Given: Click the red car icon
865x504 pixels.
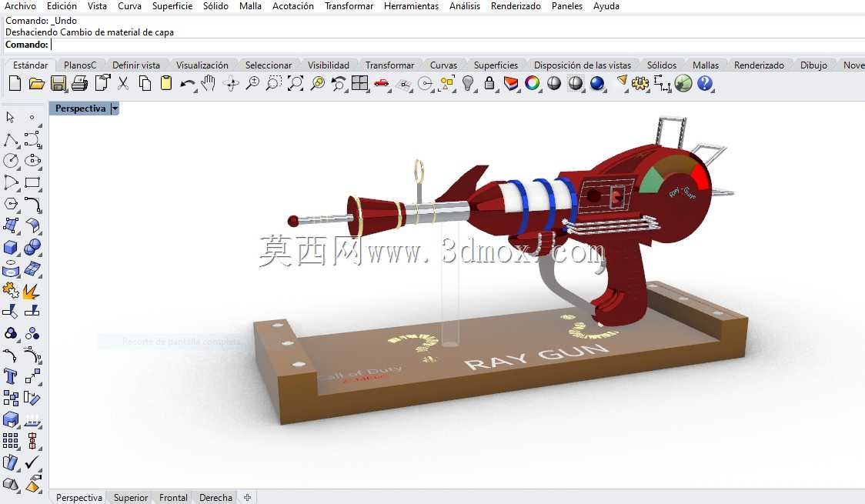Looking at the screenshot, I should click(x=381, y=84).
